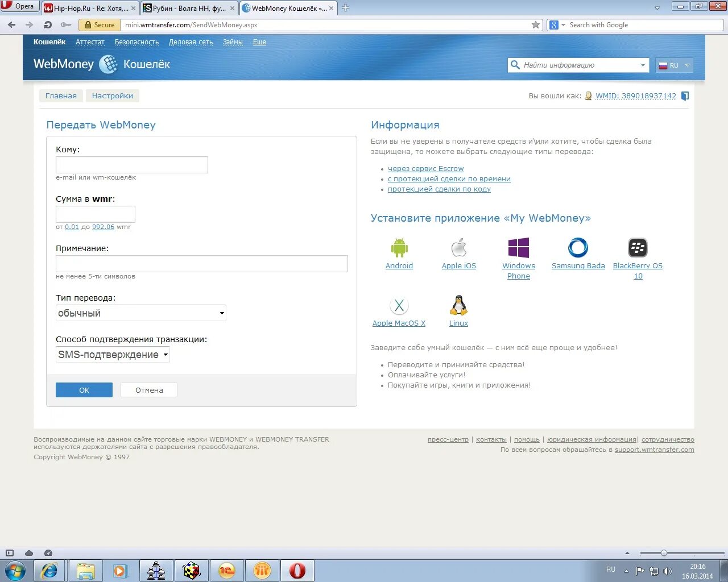Expand the search field dropdown arrow
This screenshot has height=582, width=728.
pyautogui.click(x=643, y=65)
